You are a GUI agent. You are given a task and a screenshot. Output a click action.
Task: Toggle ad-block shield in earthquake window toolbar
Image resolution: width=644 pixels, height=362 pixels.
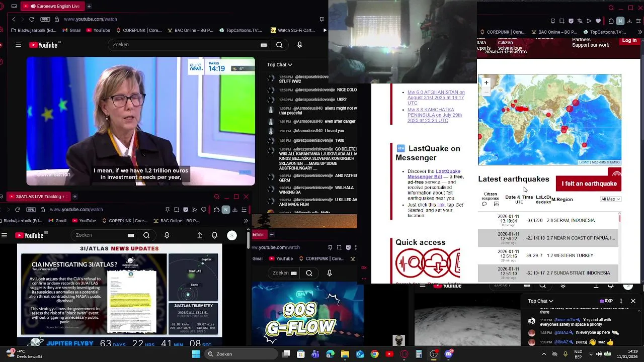(x=571, y=21)
